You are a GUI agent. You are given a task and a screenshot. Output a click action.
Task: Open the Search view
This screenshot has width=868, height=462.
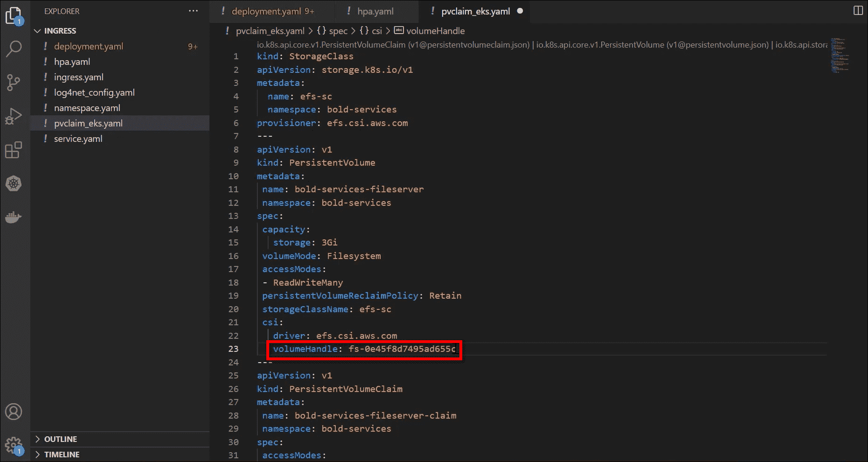pos(14,49)
